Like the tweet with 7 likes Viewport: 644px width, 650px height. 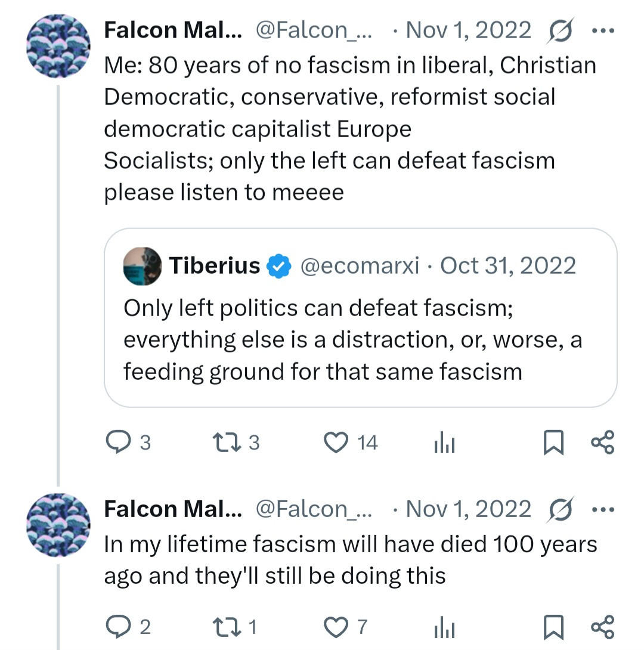[x=336, y=627]
